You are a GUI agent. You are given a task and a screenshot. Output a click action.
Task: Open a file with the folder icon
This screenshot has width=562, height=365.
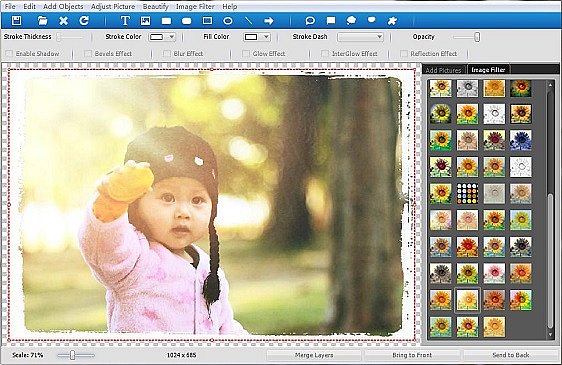(43, 21)
